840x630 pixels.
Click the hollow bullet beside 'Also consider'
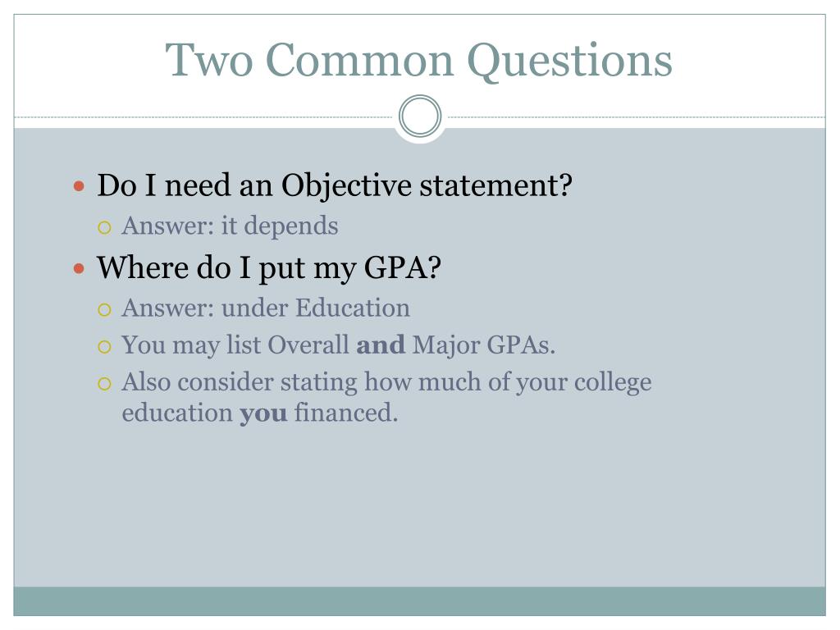(104, 384)
